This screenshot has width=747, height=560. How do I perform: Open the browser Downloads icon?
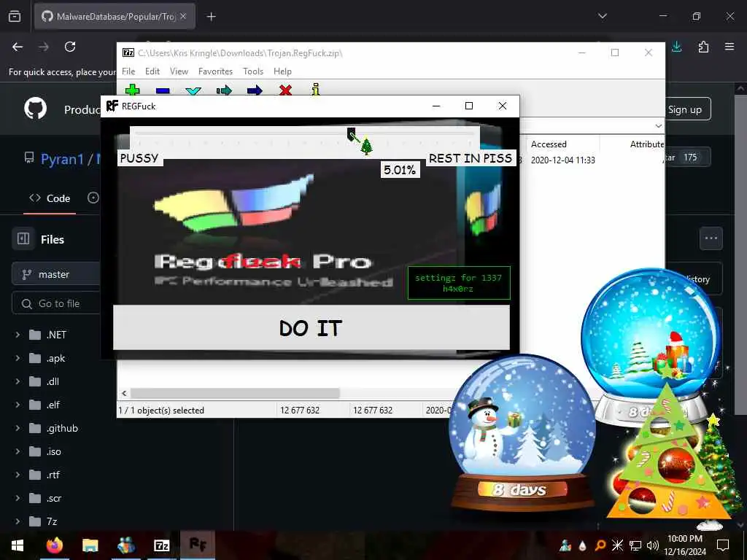[x=676, y=47]
